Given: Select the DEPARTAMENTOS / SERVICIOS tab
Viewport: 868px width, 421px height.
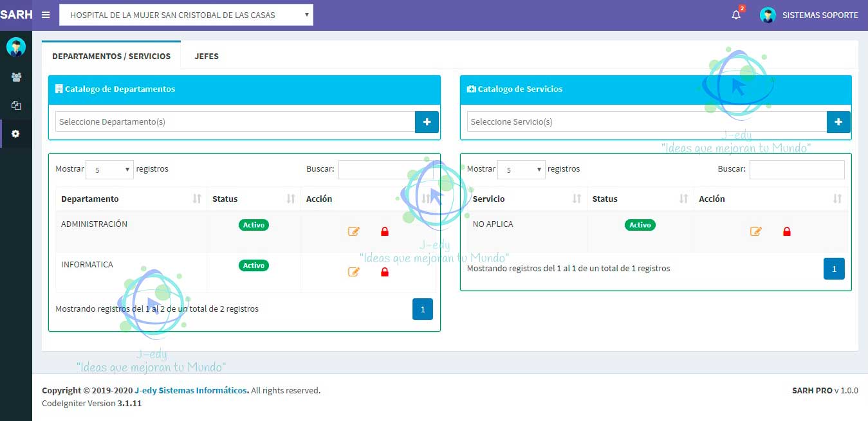Looking at the screenshot, I should [111, 56].
